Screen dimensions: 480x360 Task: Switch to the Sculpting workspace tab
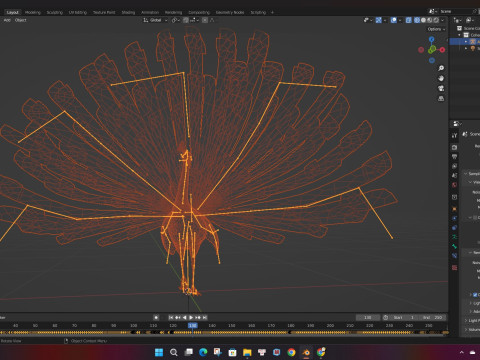[55, 12]
